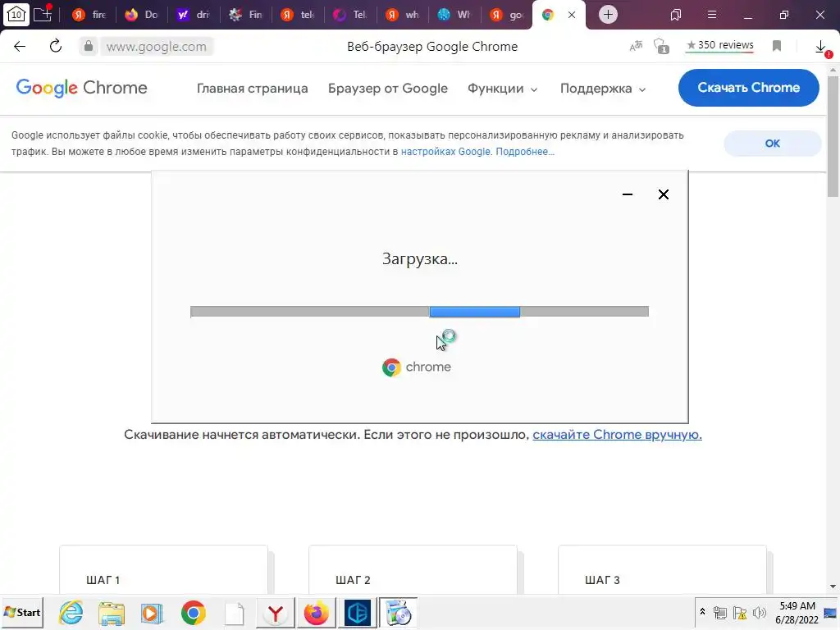Switch to the Yandex 'go' tab

tap(507, 15)
